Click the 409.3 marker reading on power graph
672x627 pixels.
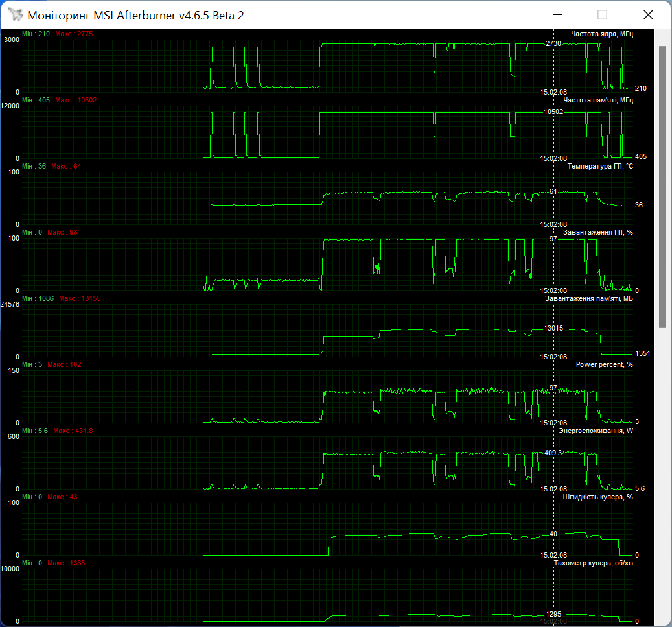point(553,453)
